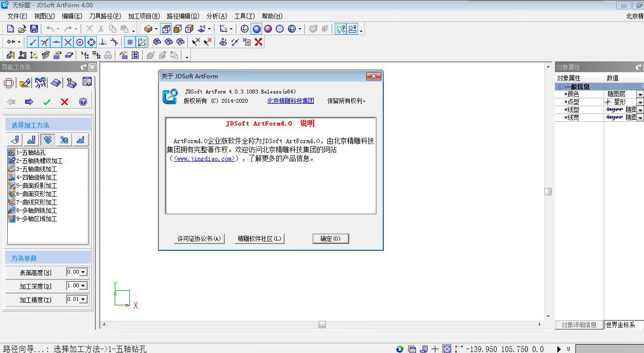Toggle the ZYX coordinate axes button

[142, 42]
